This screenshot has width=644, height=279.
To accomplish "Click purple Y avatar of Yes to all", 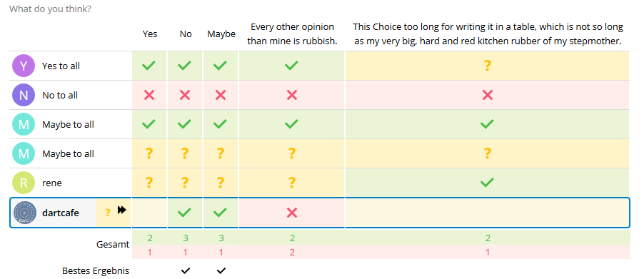I will click(x=24, y=66).
